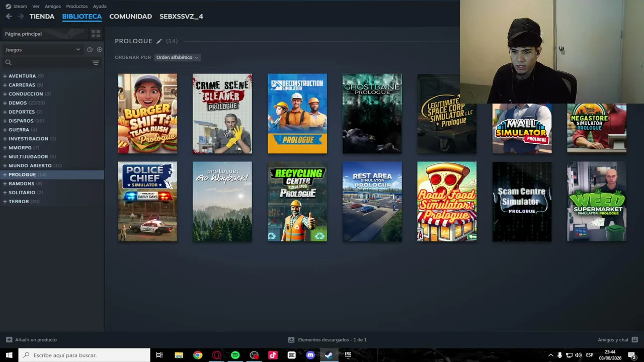Click the library search field

52,62
